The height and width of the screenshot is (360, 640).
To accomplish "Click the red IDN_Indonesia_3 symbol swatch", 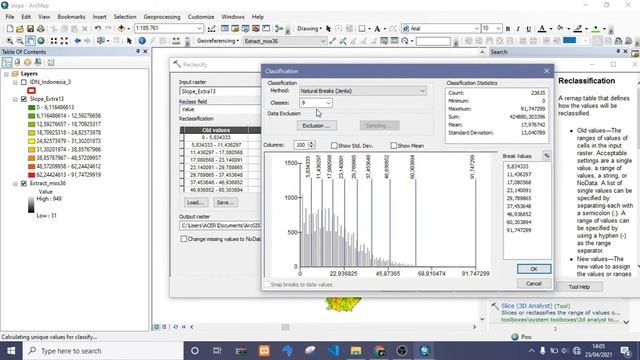I will 31,90.
